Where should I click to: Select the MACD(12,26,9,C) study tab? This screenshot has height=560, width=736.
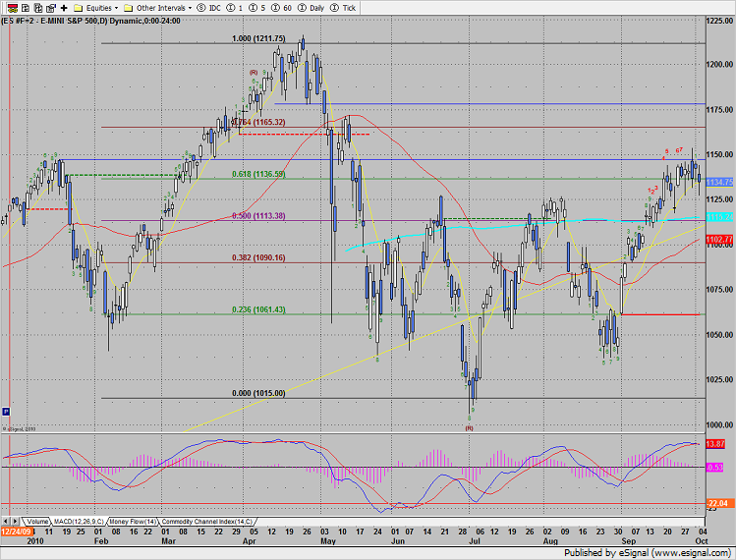tap(79, 522)
